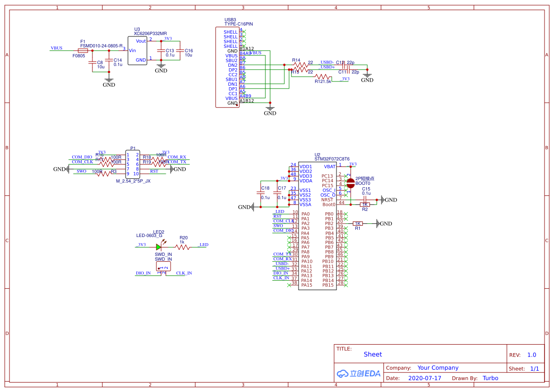
Task: Select the title text 'Sheet'
Action: 372,354
